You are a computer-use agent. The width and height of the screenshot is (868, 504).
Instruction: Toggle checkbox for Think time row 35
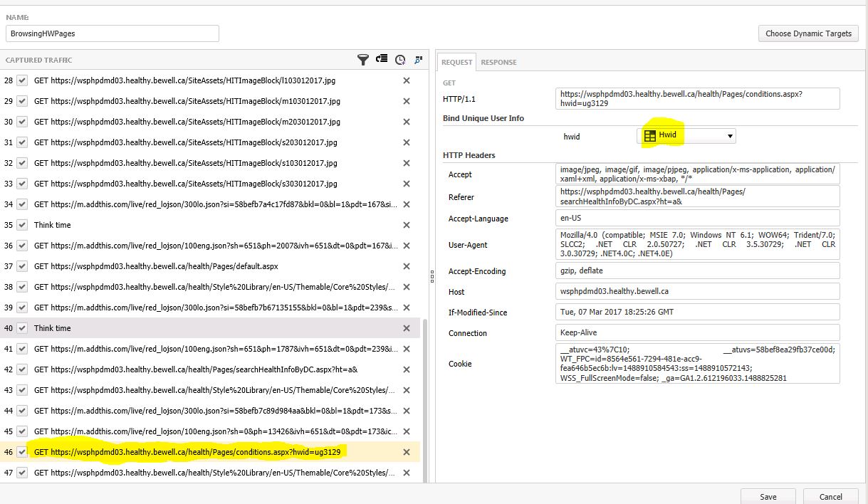coord(22,225)
